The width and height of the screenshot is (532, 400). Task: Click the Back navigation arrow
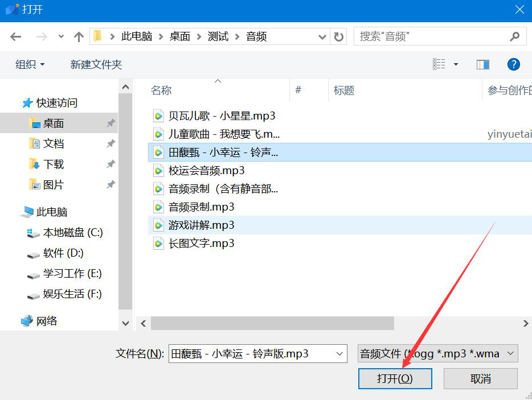[x=15, y=36]
